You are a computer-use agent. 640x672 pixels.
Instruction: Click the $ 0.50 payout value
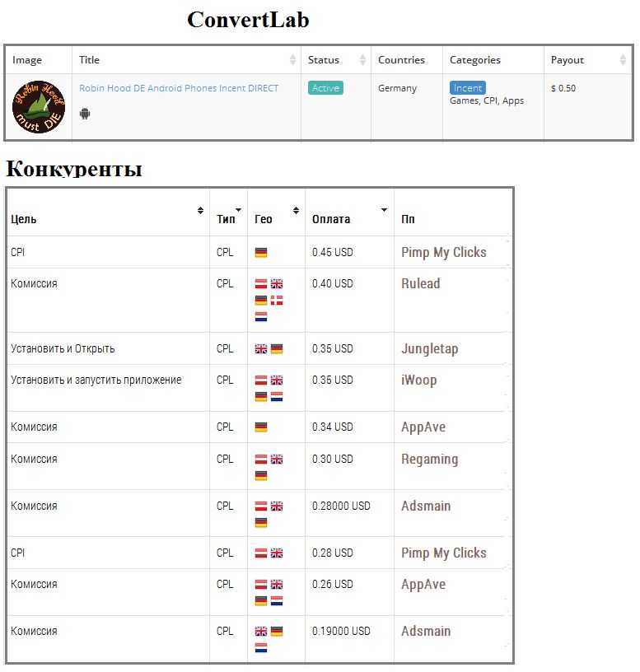click(563, 88)
